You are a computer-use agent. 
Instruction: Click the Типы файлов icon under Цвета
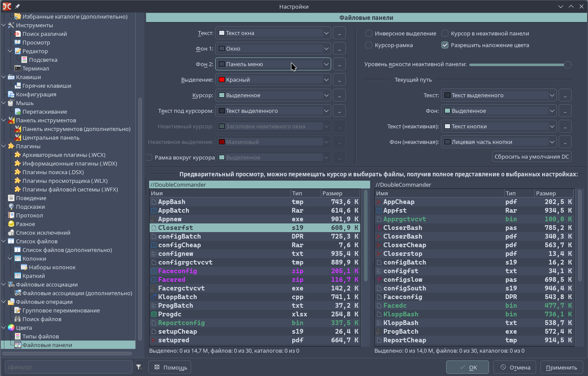[x=18, y=336]
